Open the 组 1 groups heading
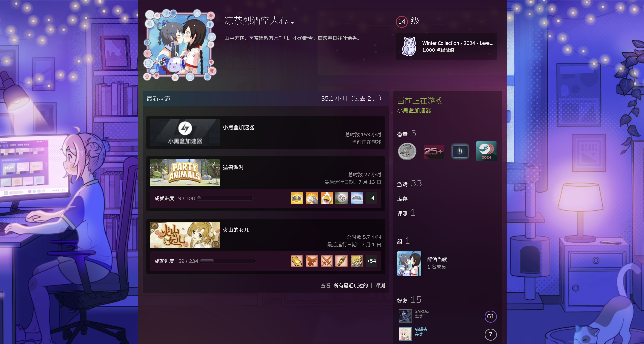This screenshot has height=344, width=644. click(403, 241)
